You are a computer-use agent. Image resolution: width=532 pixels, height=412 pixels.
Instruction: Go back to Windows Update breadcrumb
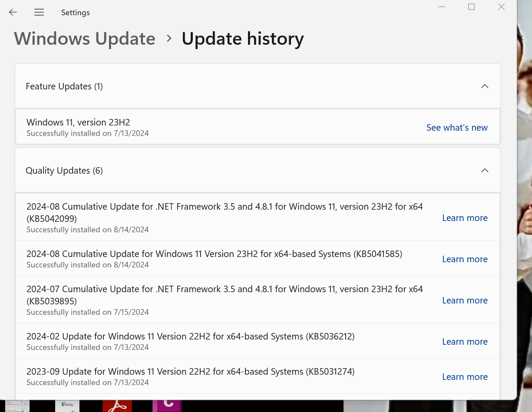[85, 39]
